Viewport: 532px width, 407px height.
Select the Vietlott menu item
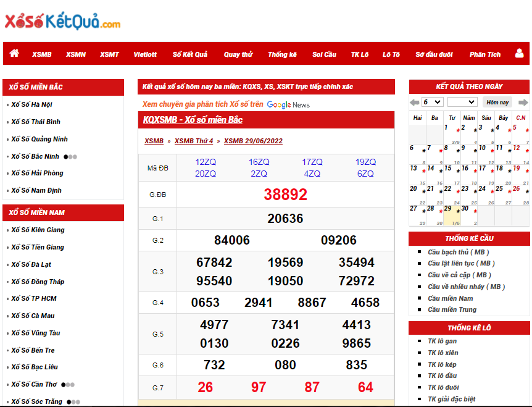pos(144,54)
